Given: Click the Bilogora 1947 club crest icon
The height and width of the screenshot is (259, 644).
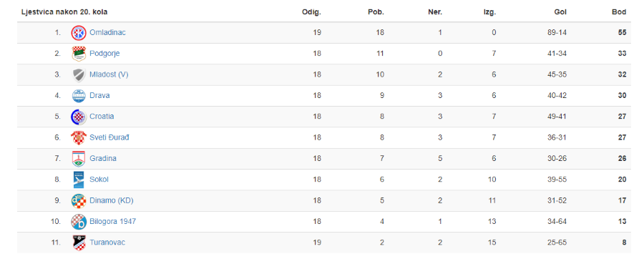Looking at the screenshot, I should tap(79, 222).
